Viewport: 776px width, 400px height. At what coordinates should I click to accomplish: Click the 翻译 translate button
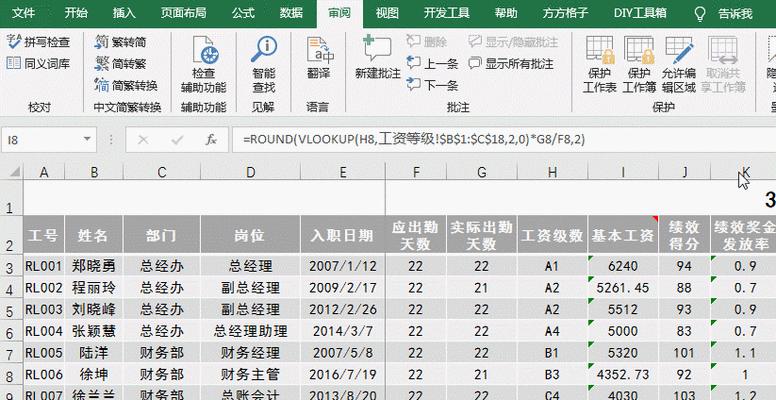tap(318, 58)
